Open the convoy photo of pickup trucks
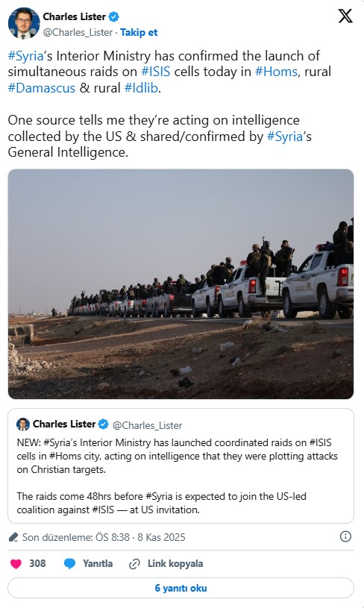Screen dimensions: 364x608 pos(181,283)
